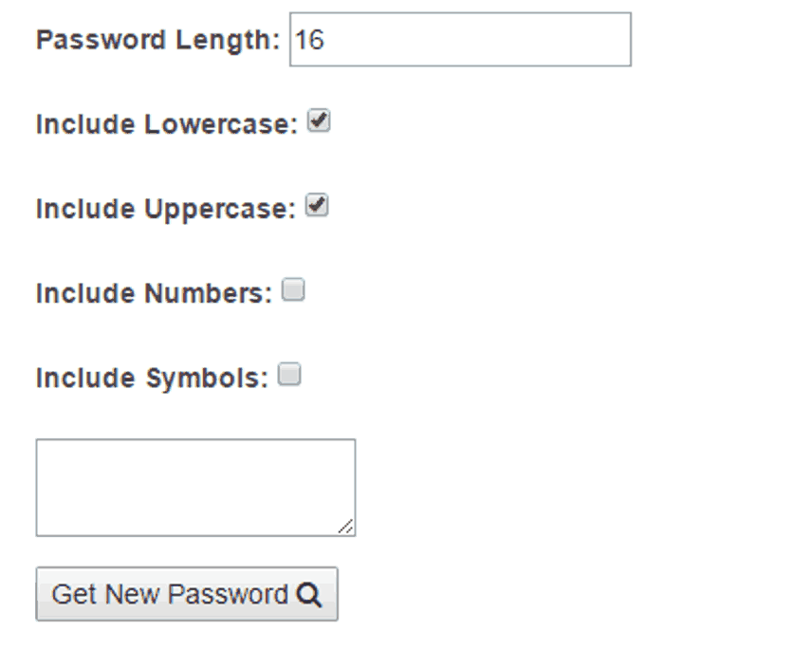Click the Include Symbols label text
Viewport: 812px width, 649px height.
pyautogui.click(x=152, y=378)
